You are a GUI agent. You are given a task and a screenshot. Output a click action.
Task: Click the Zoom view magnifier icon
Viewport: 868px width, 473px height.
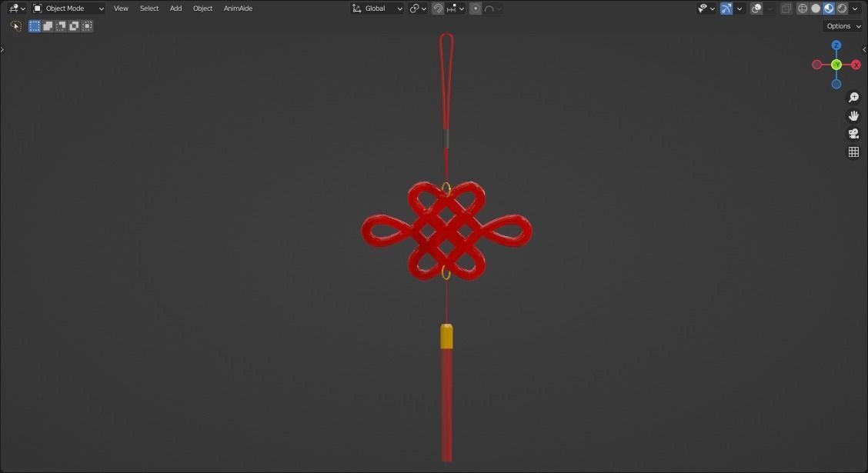tap(853, 98)
